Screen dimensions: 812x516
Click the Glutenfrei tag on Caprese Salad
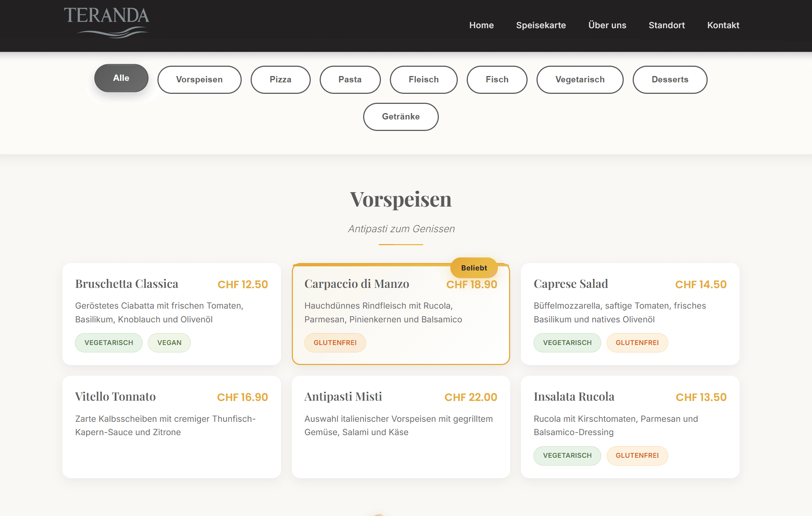(x=637, y=342)
